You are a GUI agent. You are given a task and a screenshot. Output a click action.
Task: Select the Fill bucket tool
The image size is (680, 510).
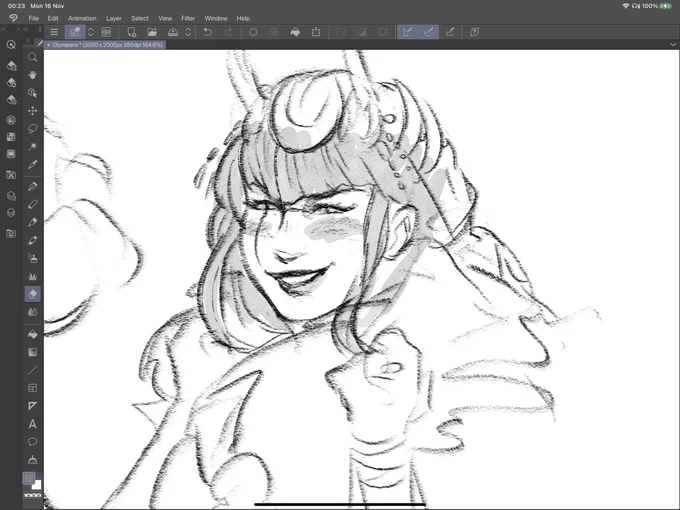click(x=33, y=334)
